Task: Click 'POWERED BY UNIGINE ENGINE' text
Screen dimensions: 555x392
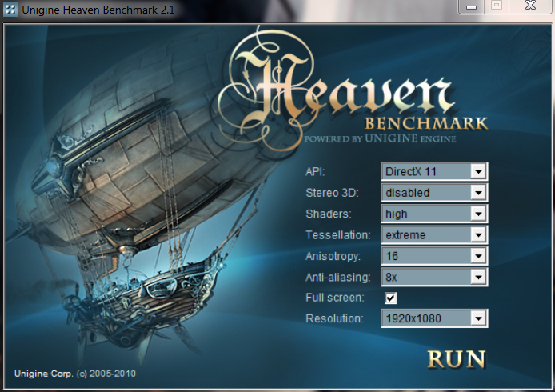Action: (x=380, y=138)
